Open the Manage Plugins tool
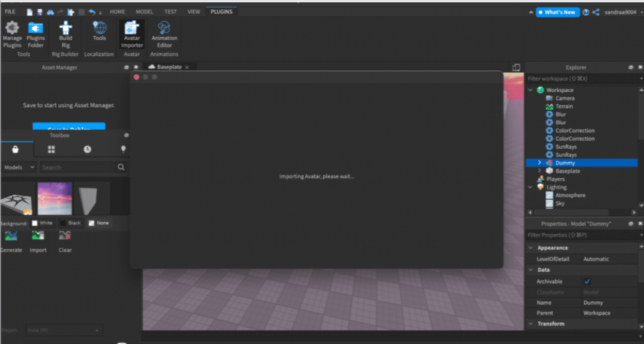644x344 pixels. (x=12, y=35)
